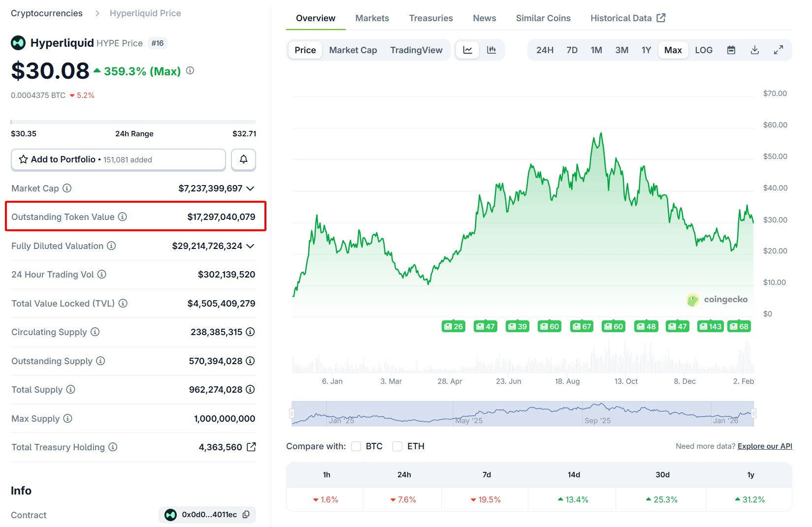Click the news marker labeled 143
Screen dimensions: 812x527
point(710,326)
